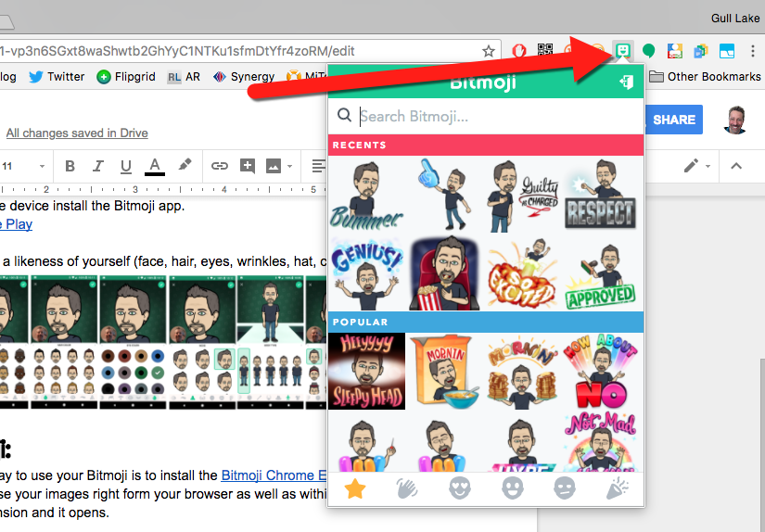The height and width of the screenshot is (532, 765).
Task: Click the Bitmoji extension icon in Chrome toolbar
Action: (x=622, y=51)
